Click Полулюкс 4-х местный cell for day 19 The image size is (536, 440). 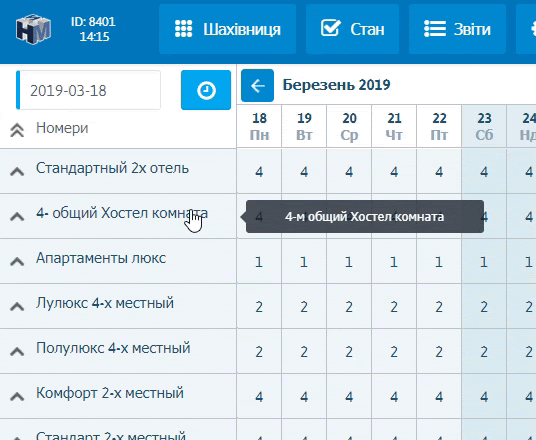[x=304, y=352]
